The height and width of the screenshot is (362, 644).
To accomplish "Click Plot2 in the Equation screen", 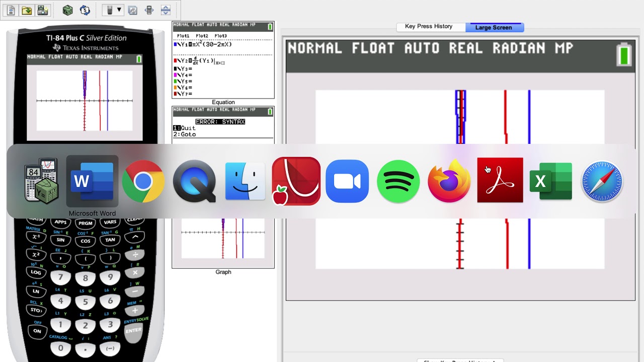I will pyautogui.click(x=202, y=36).
